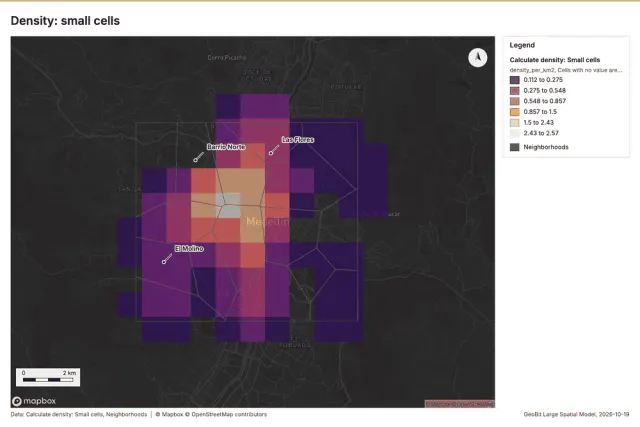This screenshot has height=427, width=640.
Task: Click the Cerro Picacho map label
Action: tap(227, 58)
